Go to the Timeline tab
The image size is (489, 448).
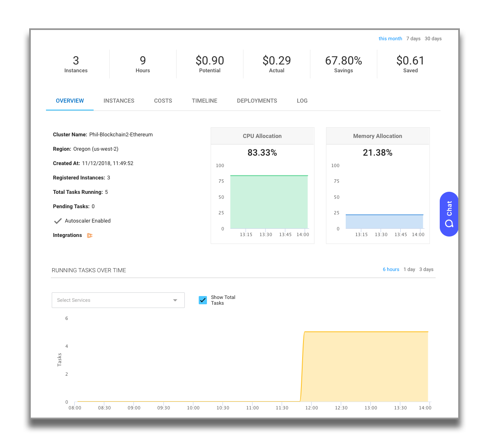(204, 101)
